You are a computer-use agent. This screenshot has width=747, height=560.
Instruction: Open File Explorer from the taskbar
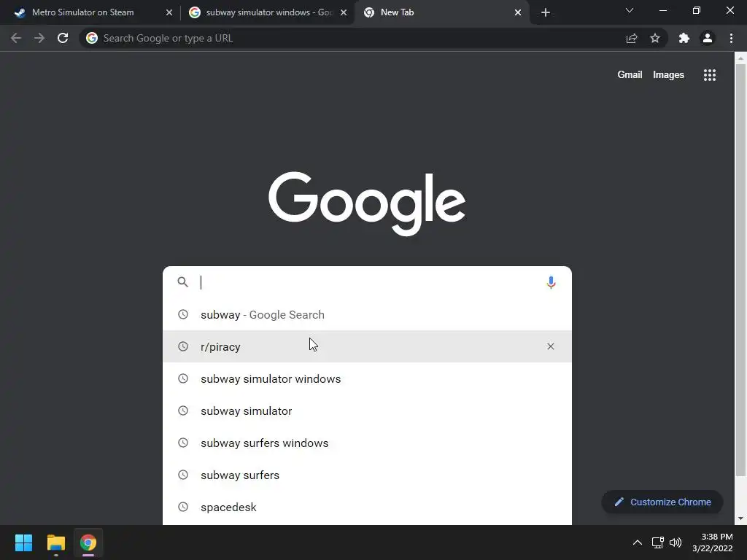[x=55, y=542]
